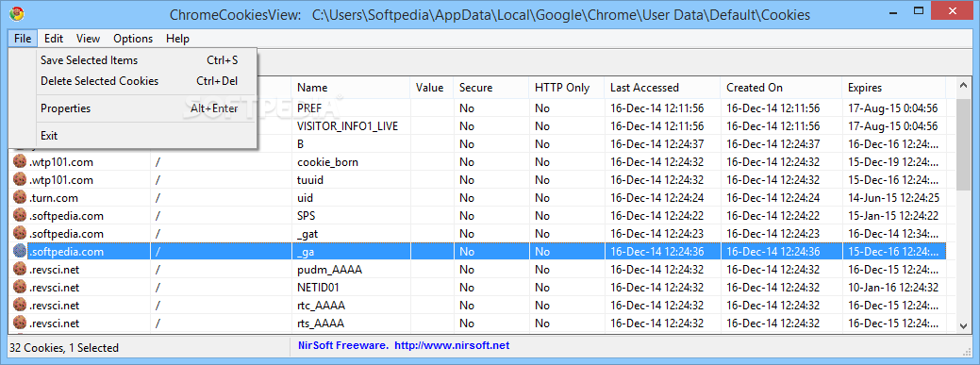Sort by the Last Accessed column header

click(x=662, y=88)
